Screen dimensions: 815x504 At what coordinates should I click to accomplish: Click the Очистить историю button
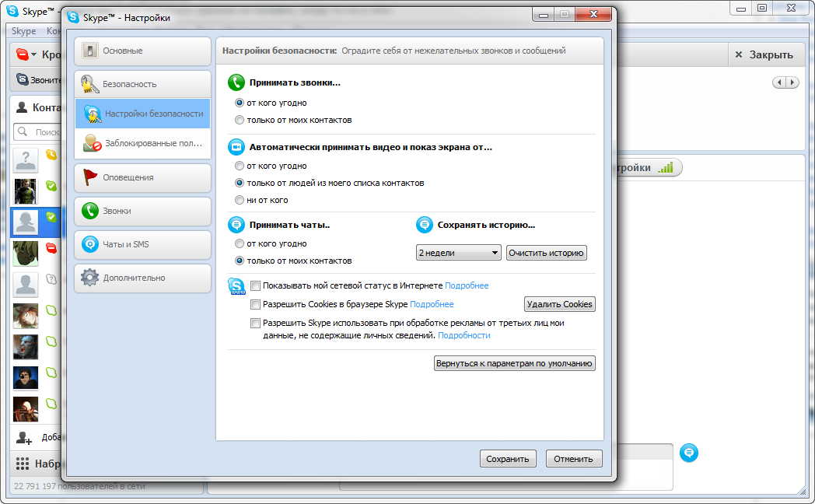pyautogui.click(x=546, y=253)
